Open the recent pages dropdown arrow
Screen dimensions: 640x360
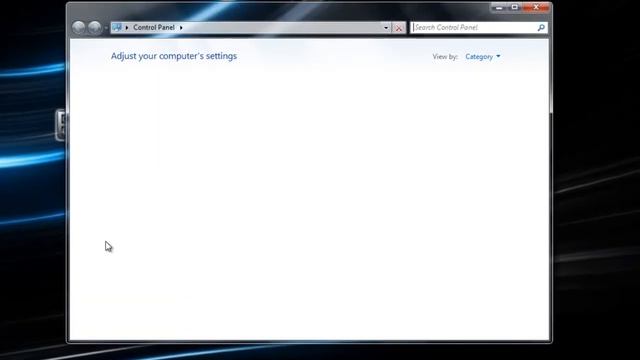(106, 28)
